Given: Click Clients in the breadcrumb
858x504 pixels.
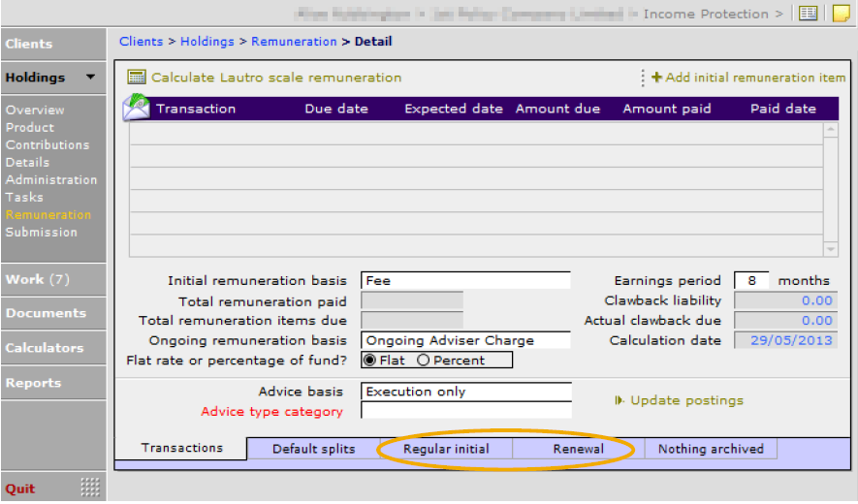Looking at the screenshot, I should click(142, 42).
